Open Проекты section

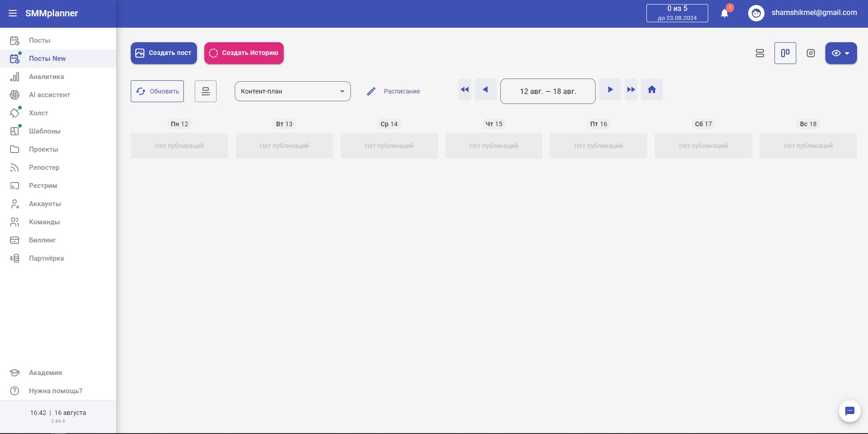pos(58,149)
